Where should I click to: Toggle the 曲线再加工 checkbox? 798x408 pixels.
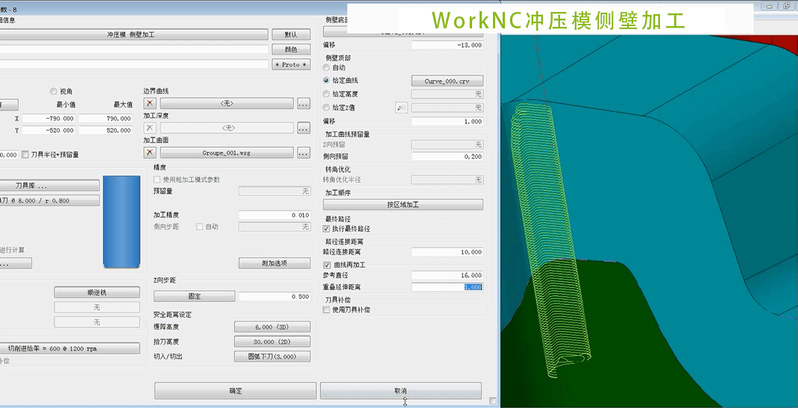point(327,265)
